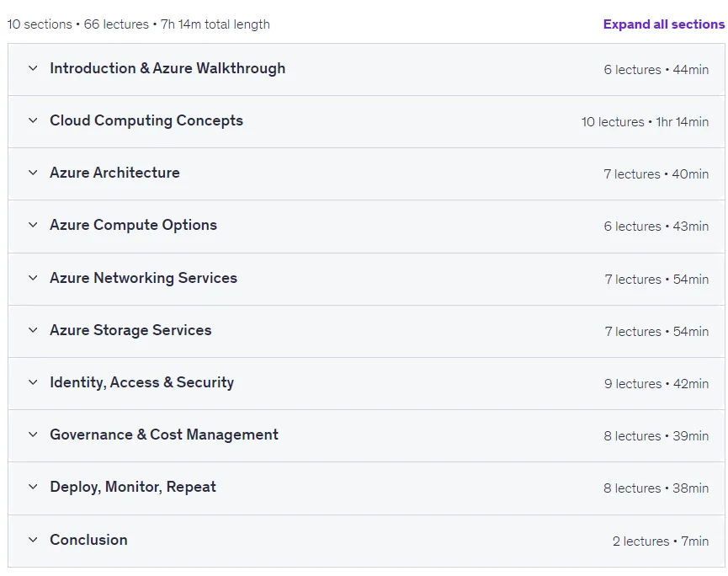This screenshot has height=576, width=728.
Task: Click the '7 lectures • 40min' text
Action: 656,174
